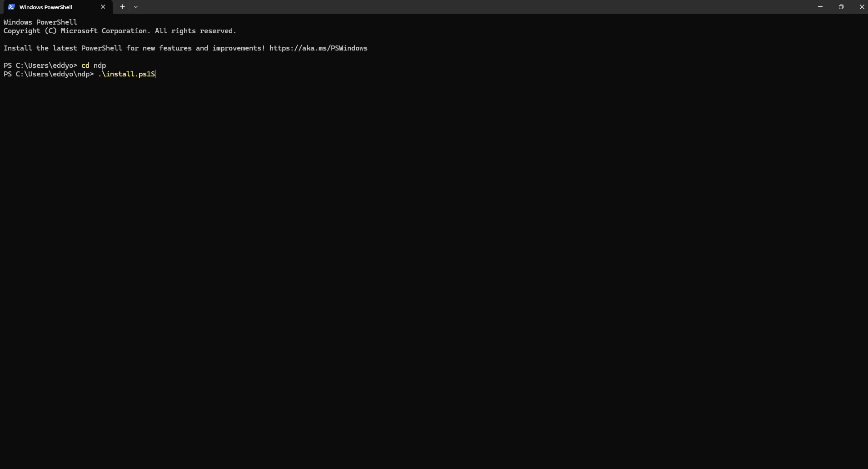Close the Windows Terminal window
868x469 pixels.
861,7
